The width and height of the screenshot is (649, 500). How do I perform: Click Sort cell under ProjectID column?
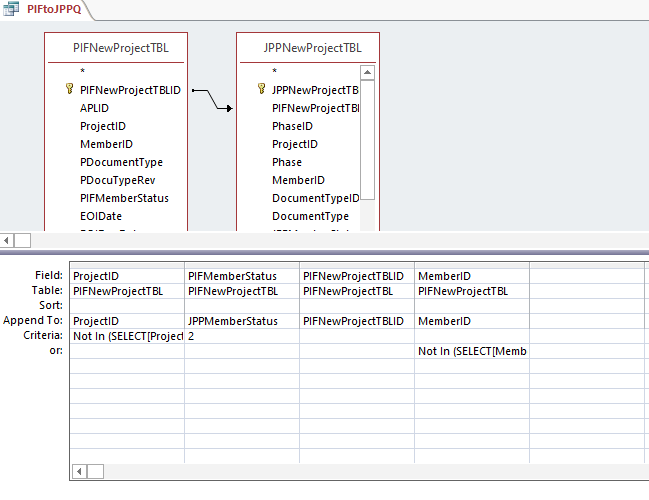point(127,306)
